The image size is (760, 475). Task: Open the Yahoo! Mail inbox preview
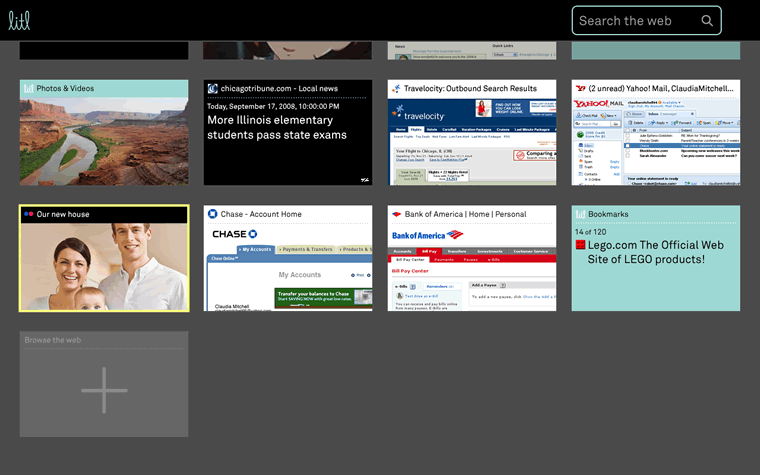point(656,142)
